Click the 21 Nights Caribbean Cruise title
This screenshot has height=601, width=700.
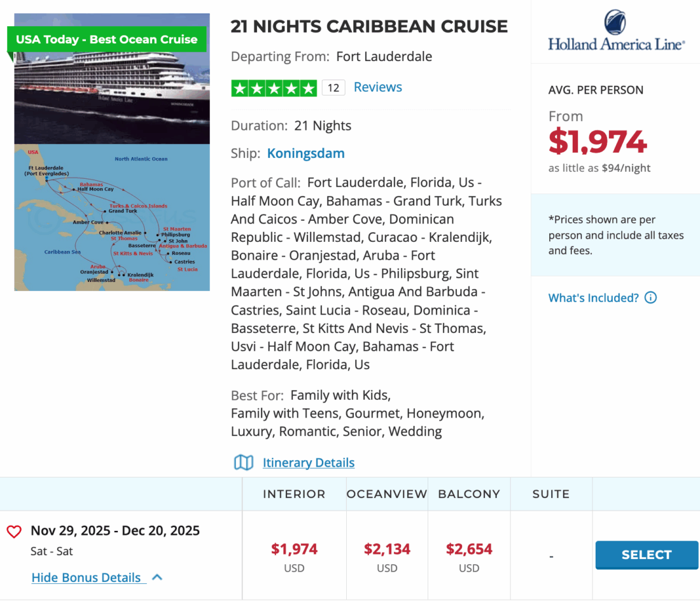pyautogui.click(x=369, y=27)
